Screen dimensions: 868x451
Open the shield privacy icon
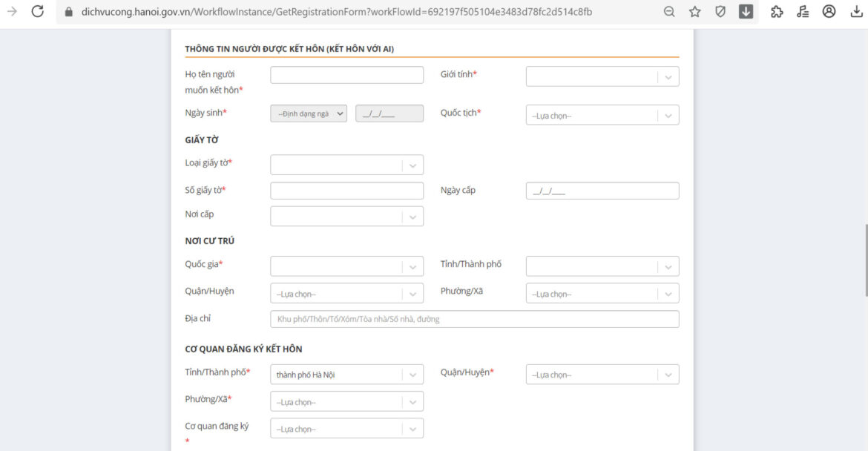pos(720,11)
